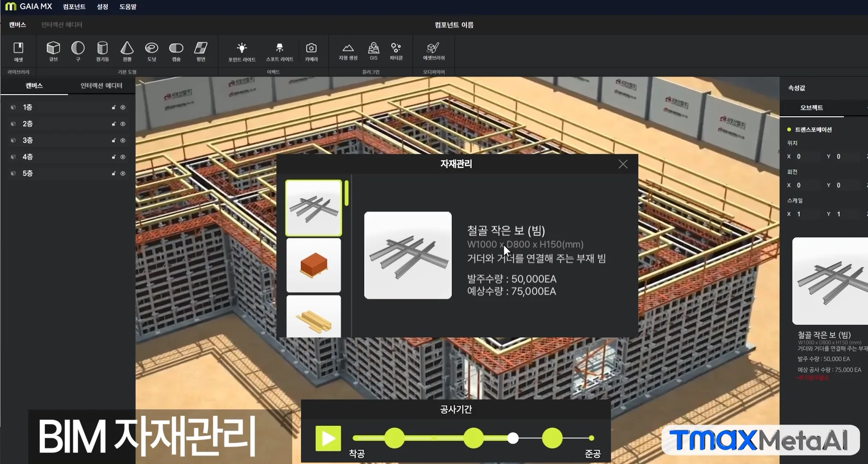Click the 위치 X value field
Screen dimensions: 868x464
tap(808, 157)
